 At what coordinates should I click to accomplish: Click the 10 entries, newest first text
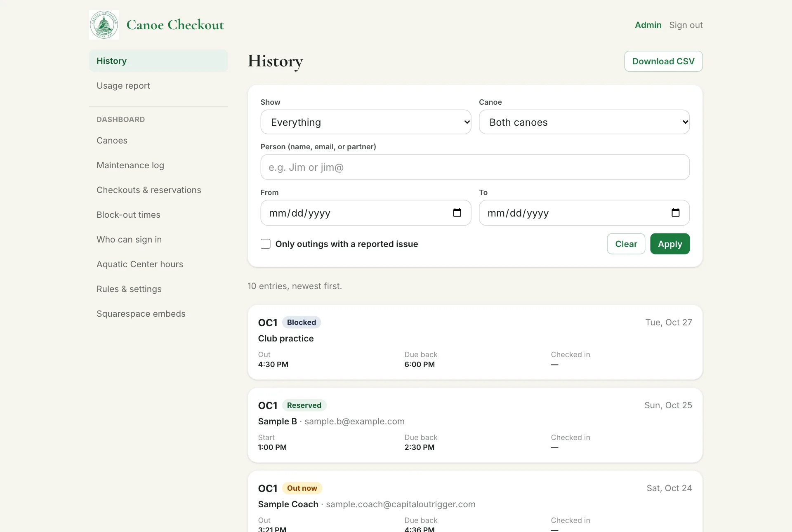click(x=295, y=286)
